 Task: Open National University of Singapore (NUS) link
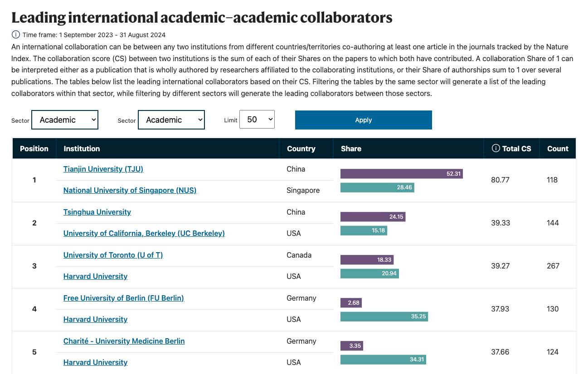pyautogui.click(x=130, y=190)
